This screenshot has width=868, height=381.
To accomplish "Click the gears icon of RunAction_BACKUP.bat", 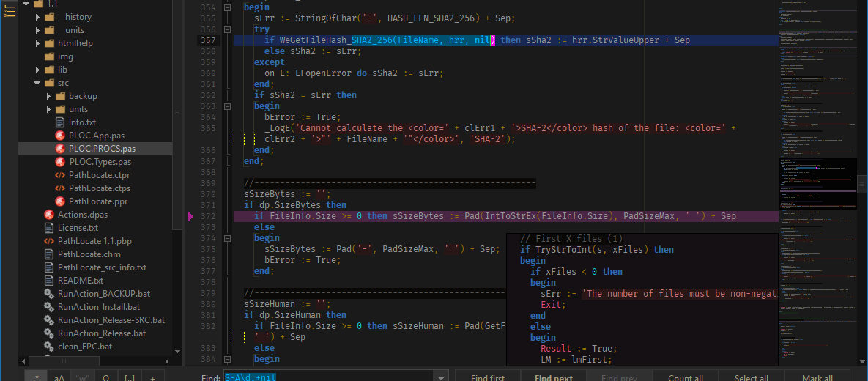I will coord(49,294).
